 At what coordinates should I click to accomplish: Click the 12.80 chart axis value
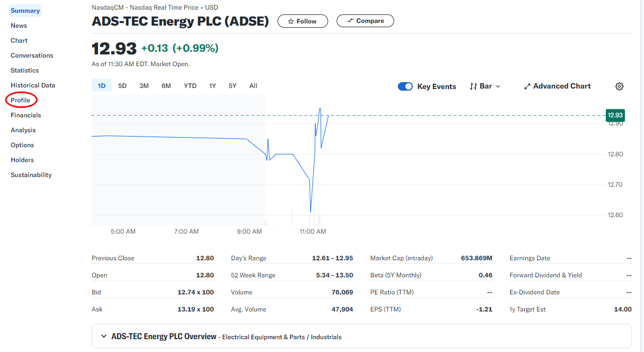click(615, 154)
